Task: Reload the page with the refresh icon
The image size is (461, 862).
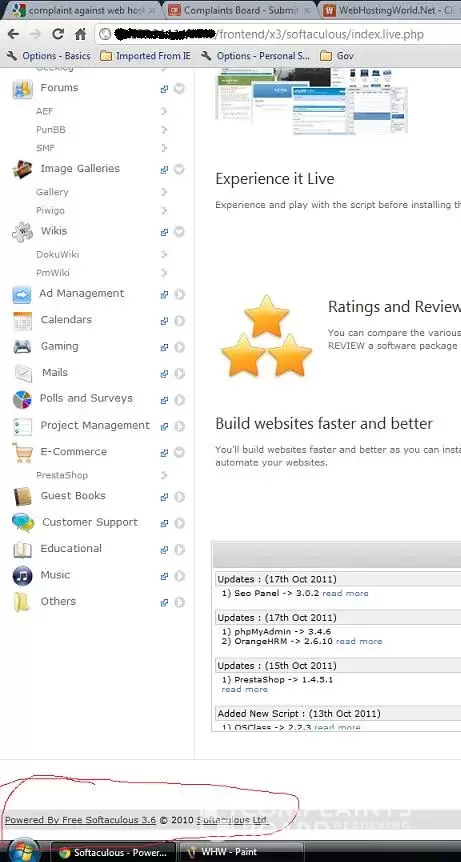Action: (x=58, y=34)
